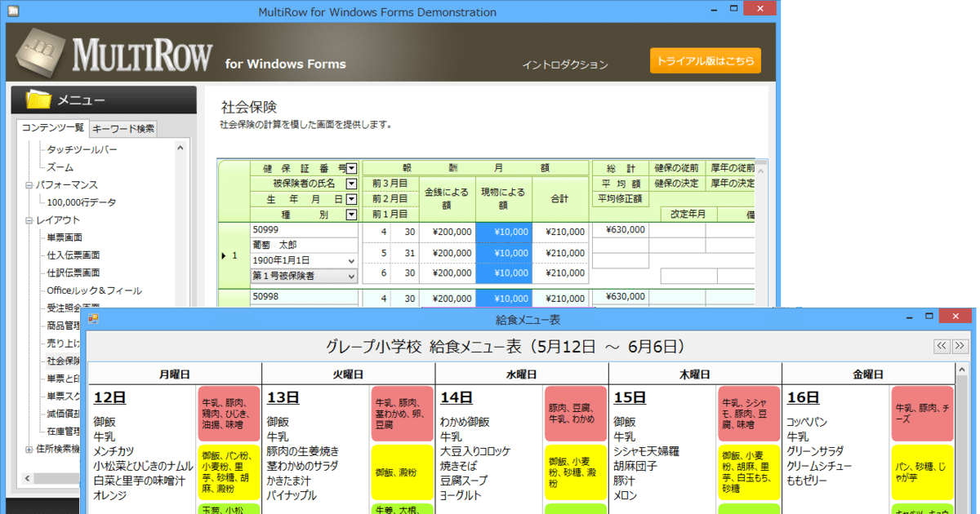The width and height of the screenshot is (980, 514).
Task: Click the << back navigation icon
Action: click(x=942, y=346)
